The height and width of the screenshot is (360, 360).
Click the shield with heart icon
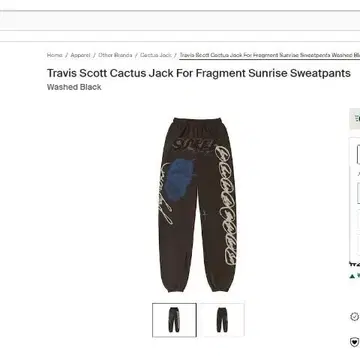354,342
